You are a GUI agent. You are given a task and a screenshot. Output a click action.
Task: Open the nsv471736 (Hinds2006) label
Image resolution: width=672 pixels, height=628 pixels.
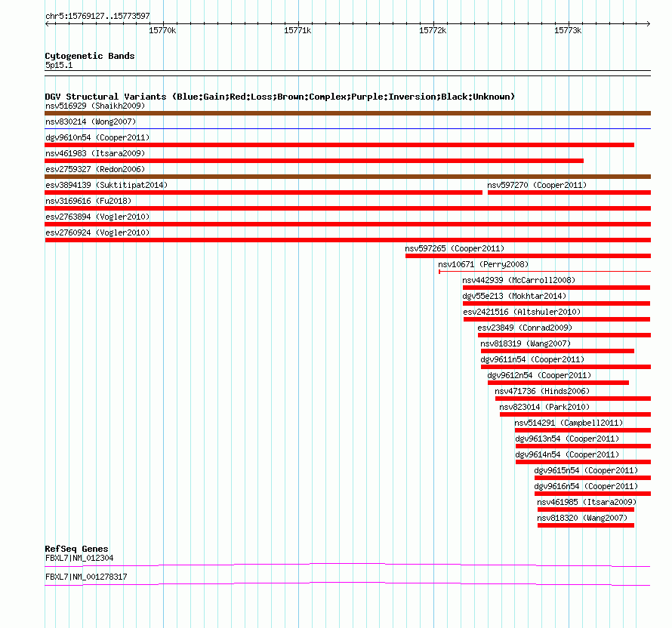[542, 391]
